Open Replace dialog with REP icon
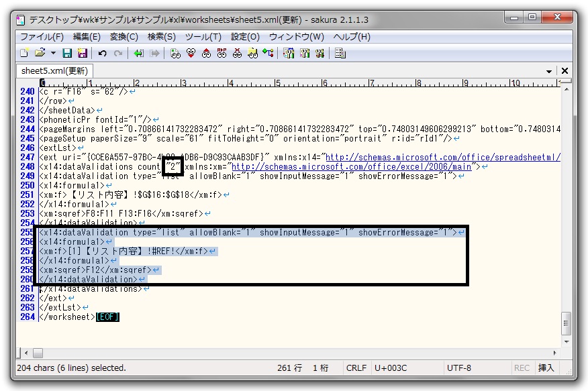 click(222, 53)
